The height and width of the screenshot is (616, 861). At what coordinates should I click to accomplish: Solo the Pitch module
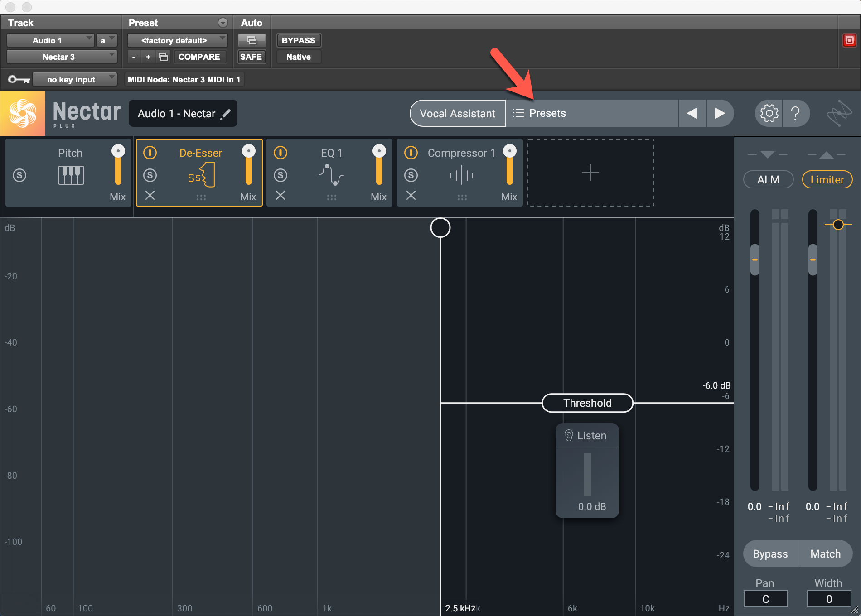19,175
